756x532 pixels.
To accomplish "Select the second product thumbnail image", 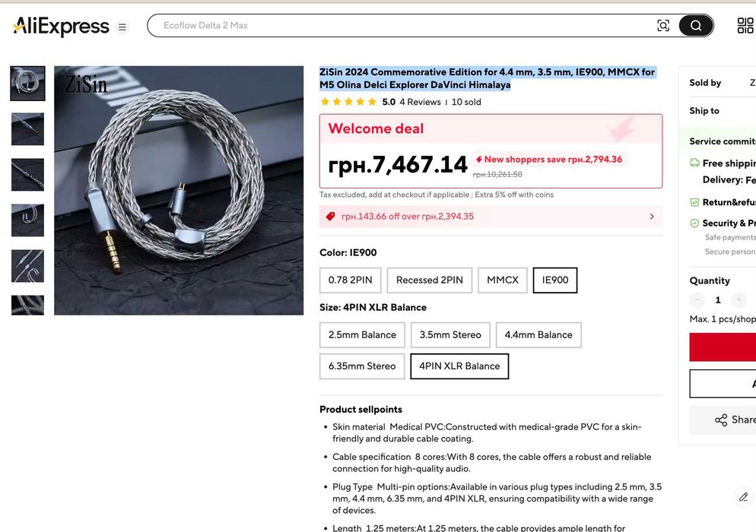I will tap(27, 129).
